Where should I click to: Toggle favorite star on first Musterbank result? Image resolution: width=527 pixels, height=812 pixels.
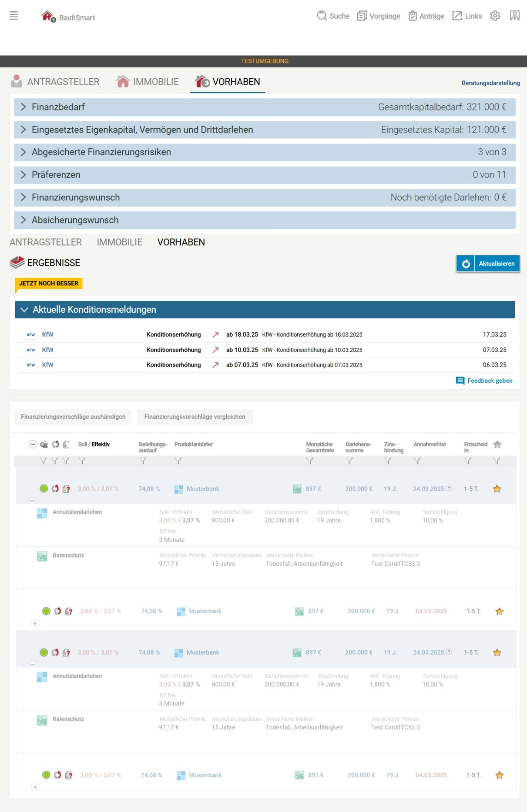[x=497, y=489]
